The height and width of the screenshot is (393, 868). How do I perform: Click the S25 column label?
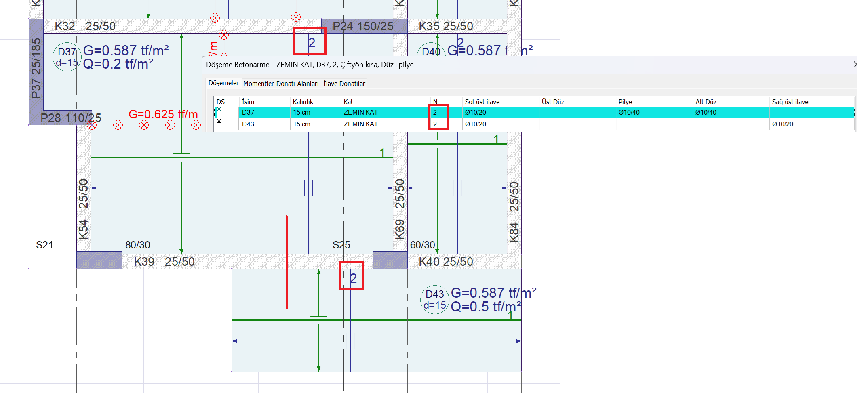(341, 245)
